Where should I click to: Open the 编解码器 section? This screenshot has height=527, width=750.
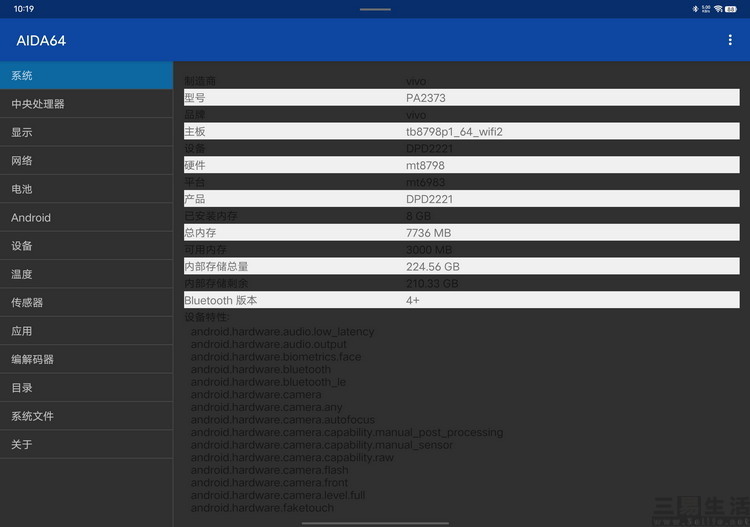[x=86, y=359]
